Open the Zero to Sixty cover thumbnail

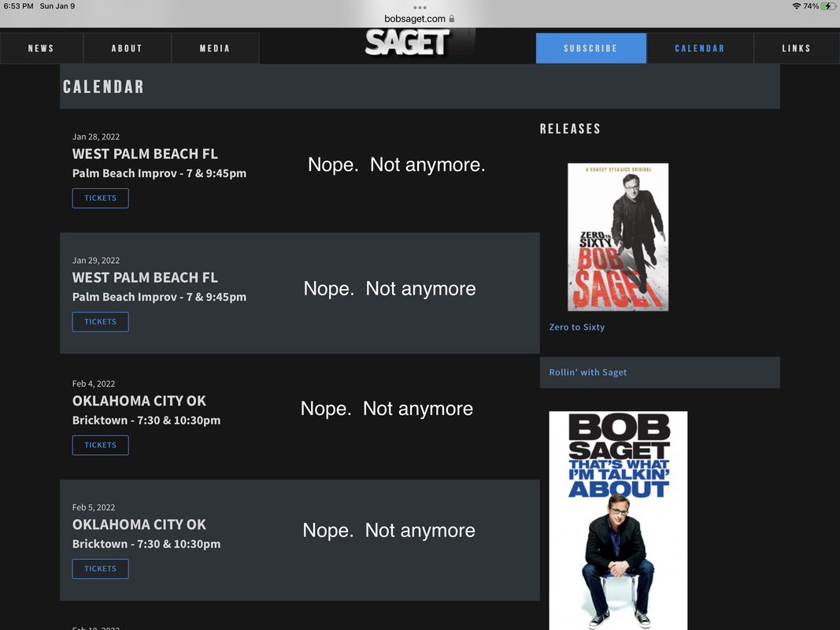click(x=618, y=237)
